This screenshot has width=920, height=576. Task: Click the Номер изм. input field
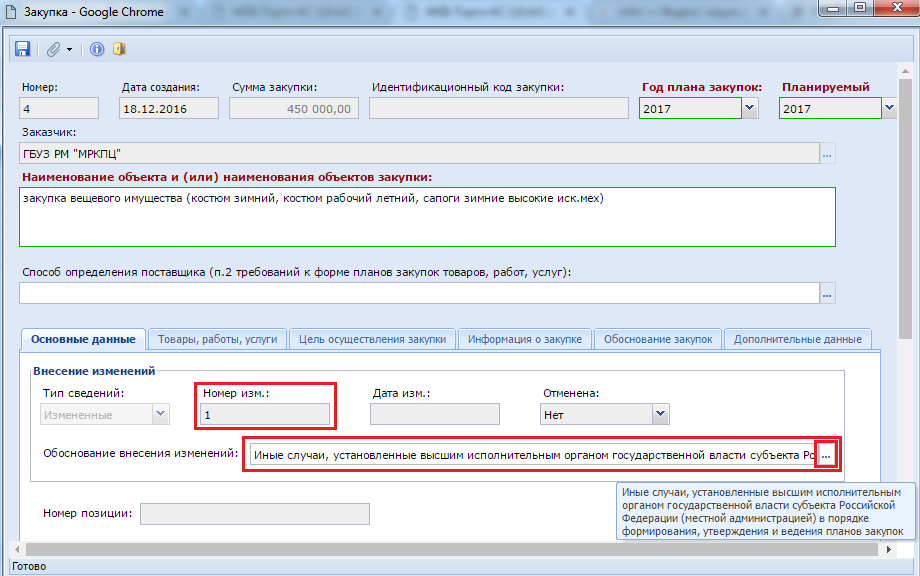[264, 414]
